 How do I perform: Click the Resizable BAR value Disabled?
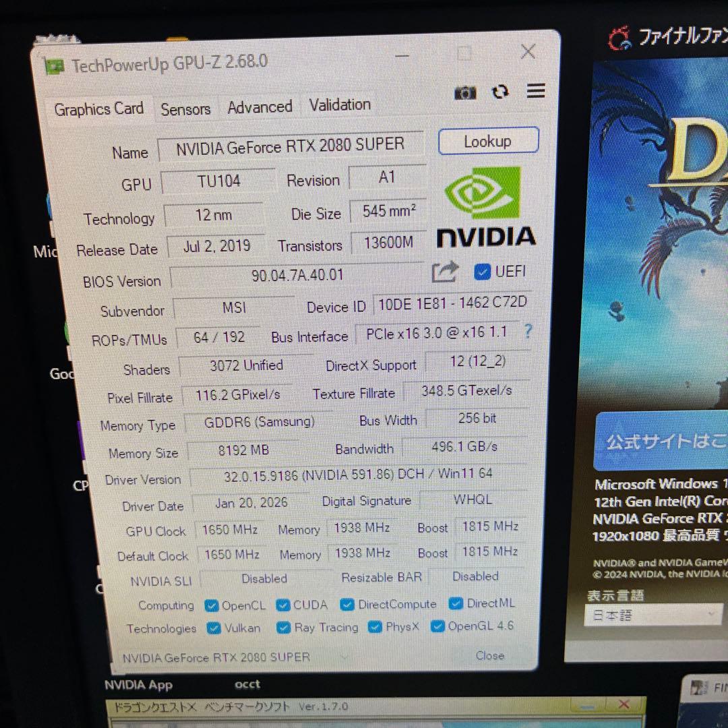coord(476,576)
